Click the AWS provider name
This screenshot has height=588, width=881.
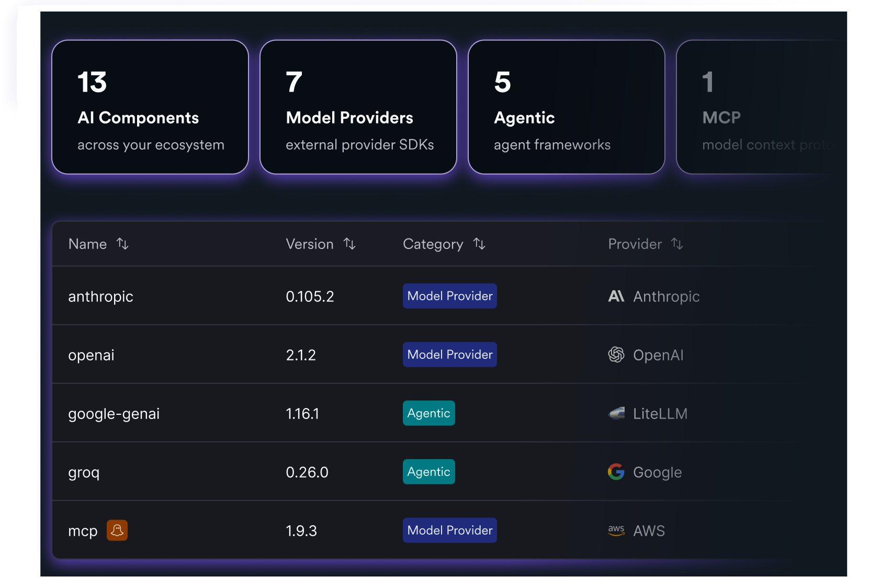pos(649,531)
